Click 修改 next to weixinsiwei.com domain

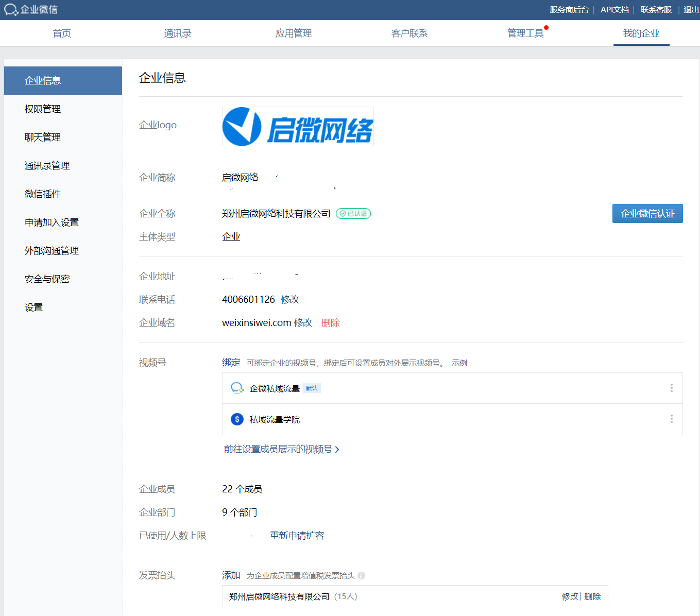coord(303,322)
